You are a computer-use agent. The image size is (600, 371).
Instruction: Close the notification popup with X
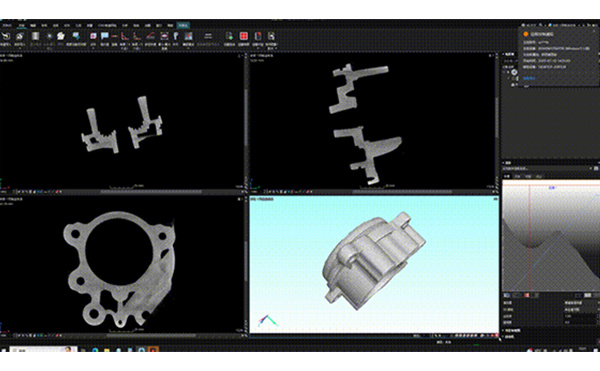click(x=594, y=32)
